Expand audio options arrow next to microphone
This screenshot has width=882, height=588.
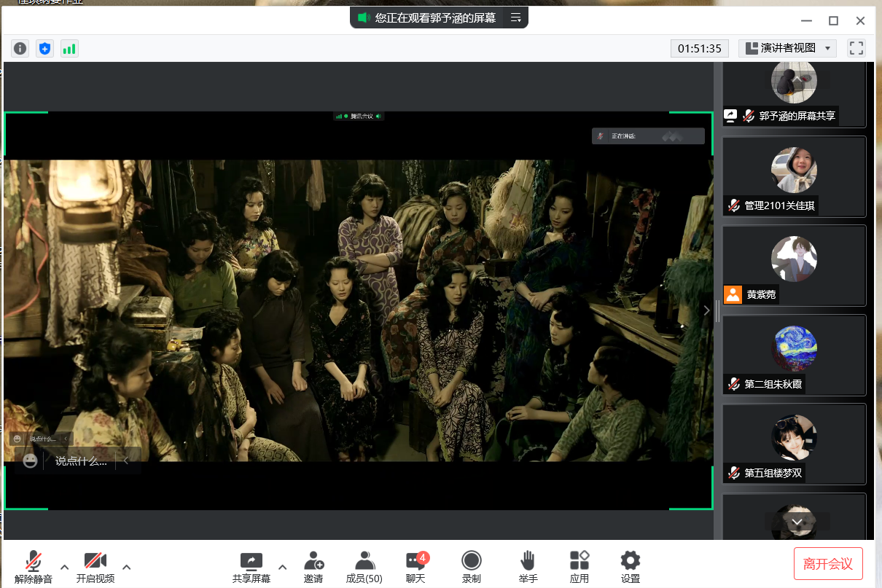[x=64, y=567]
